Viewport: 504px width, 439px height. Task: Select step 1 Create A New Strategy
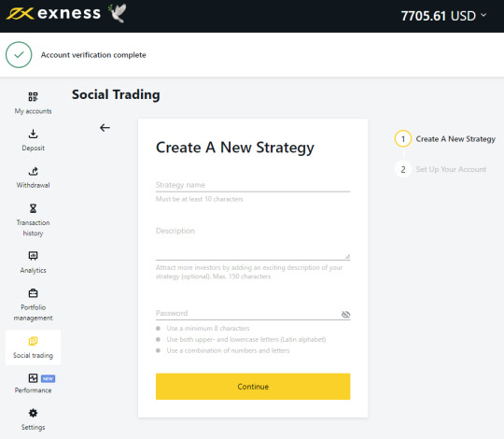tap(445, 139)
